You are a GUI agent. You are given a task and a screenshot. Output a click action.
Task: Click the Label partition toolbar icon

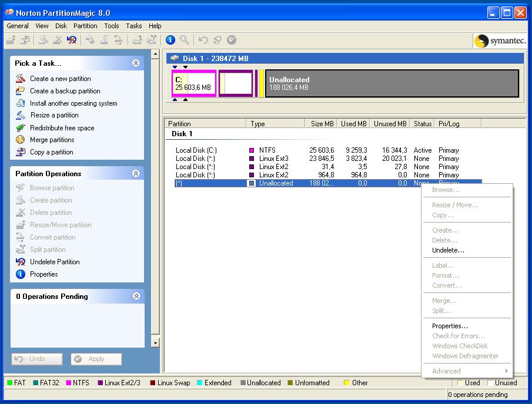90,40
